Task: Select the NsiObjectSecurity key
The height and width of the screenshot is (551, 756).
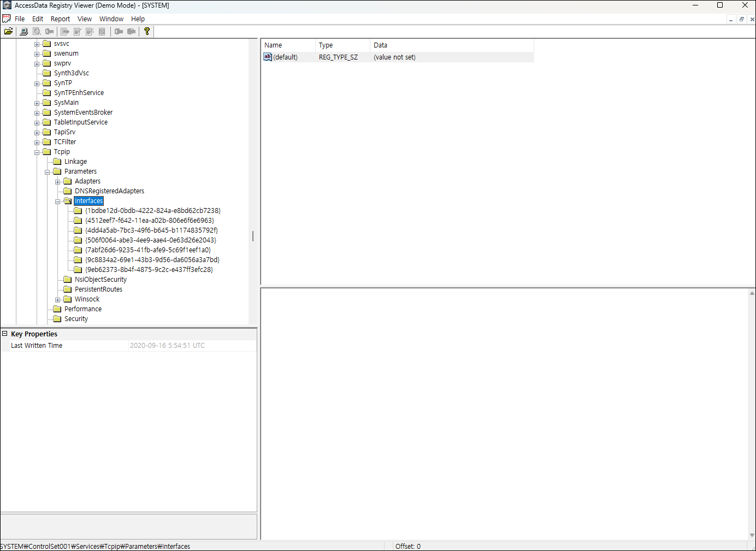Action: click(101, 280)
